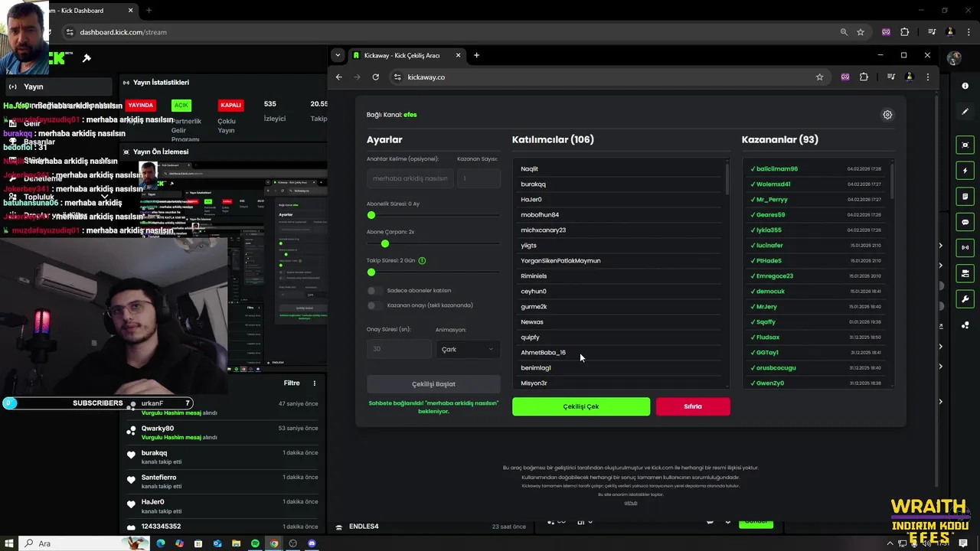Screen dimensions: 980x551
Task: Open Microsoft Edge from the taskbar
Action: pos(161,543)
